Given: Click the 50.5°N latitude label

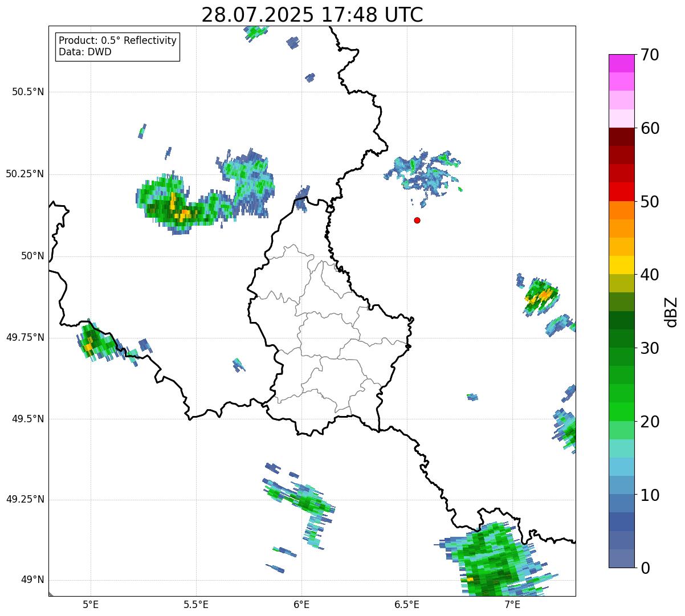Looking at the screenshot, I should coord(28,92).
